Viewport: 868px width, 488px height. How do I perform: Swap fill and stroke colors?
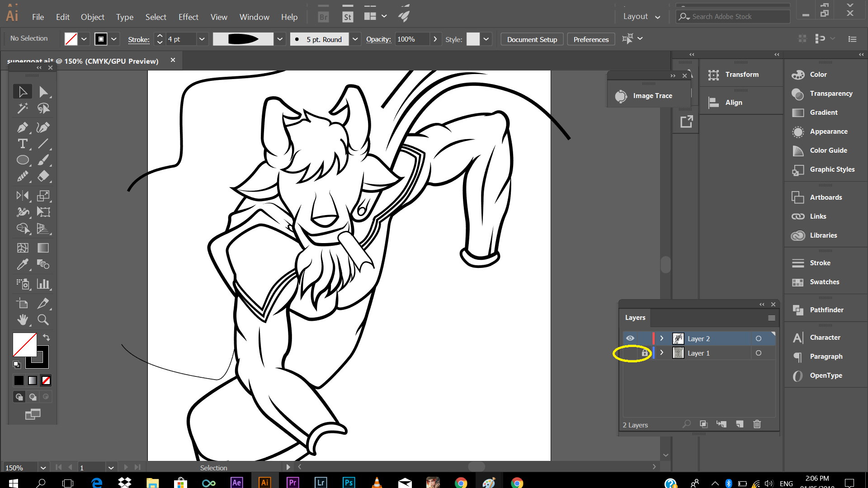coord(46,338)
